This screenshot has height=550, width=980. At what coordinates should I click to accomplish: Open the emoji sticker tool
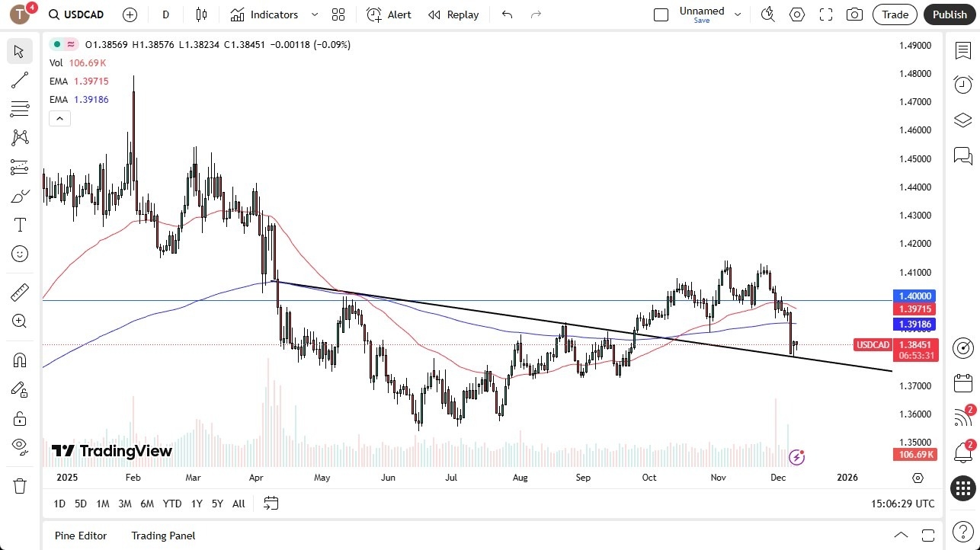pyautogui.click(x=20, y=254)
